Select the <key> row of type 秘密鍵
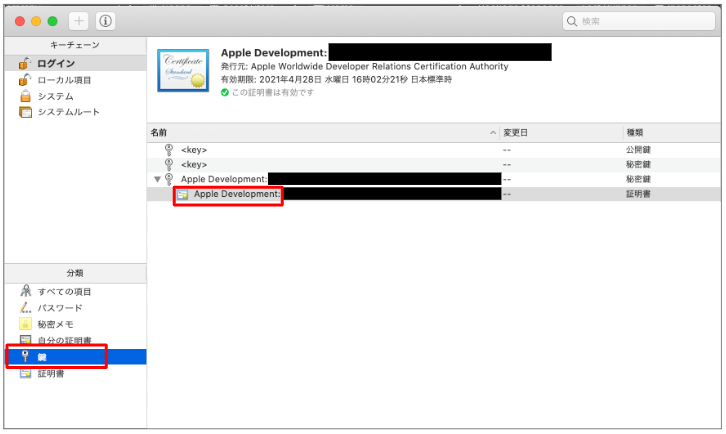This screenshot has width=726, height=434. (x=434, y=164)
